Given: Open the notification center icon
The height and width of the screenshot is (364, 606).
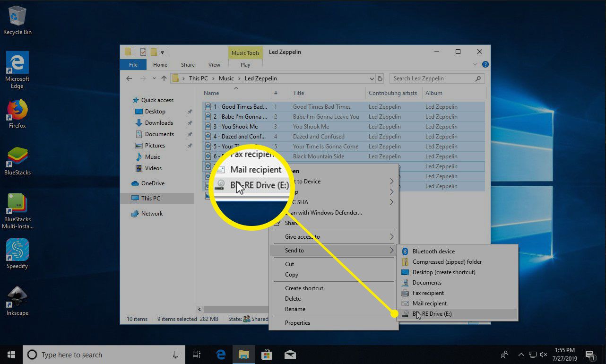Looking at the screenshot, I should click(590, 355).
